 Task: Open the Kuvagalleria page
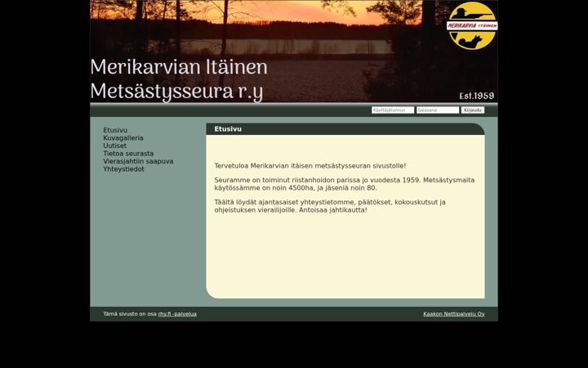click(x=123, y=138)
